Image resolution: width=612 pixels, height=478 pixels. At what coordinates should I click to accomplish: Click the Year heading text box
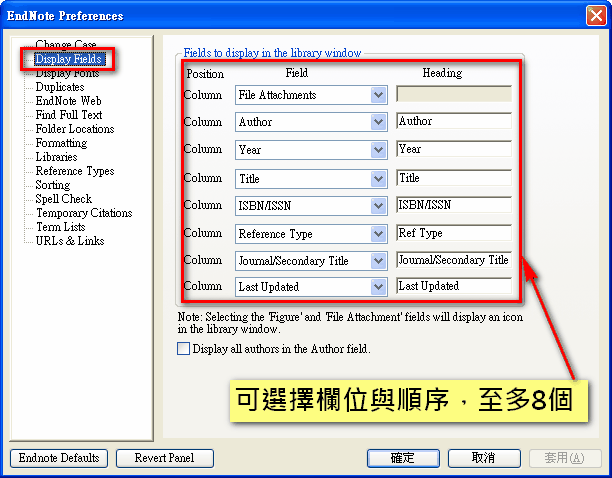[454, 149]
